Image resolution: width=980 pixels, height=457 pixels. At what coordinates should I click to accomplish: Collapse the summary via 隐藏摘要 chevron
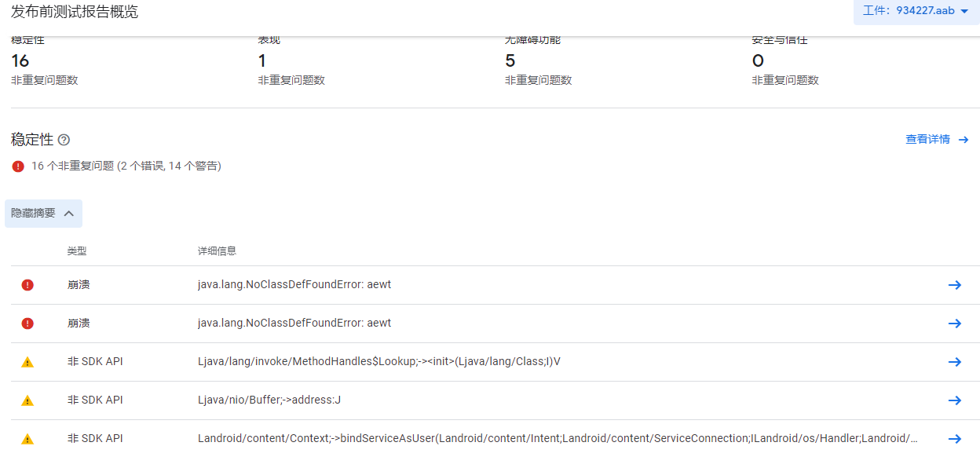pyautogui.click(x=68, y=213)
